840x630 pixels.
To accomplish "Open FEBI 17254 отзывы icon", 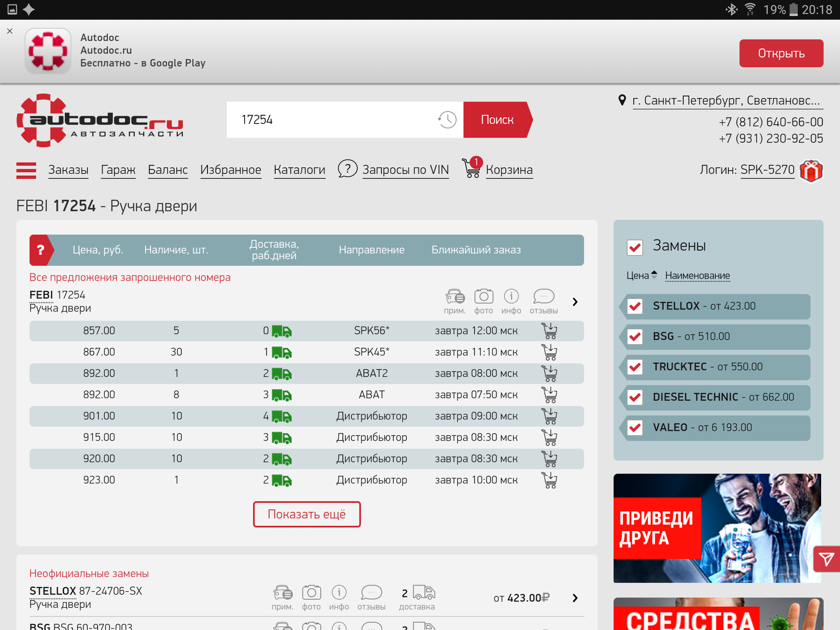I will point(543,301).
